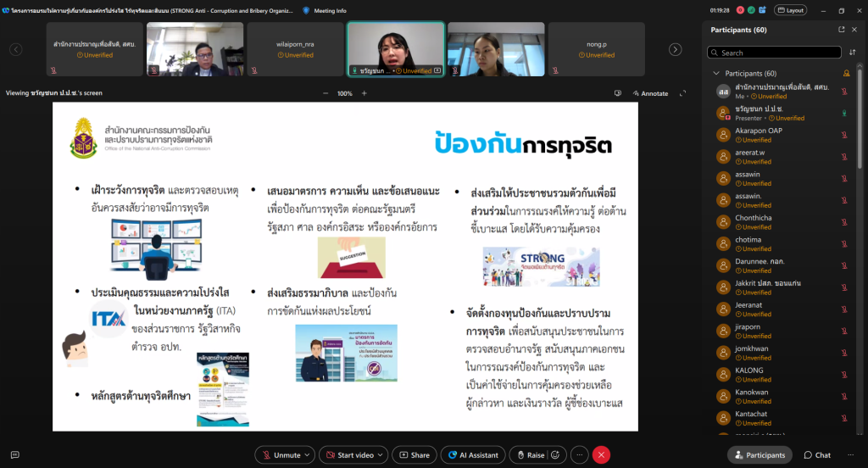The height and width of the screenshot is (468, 868).
Task: Select Akarapon OAP in participant list
Action: (782, 135)
